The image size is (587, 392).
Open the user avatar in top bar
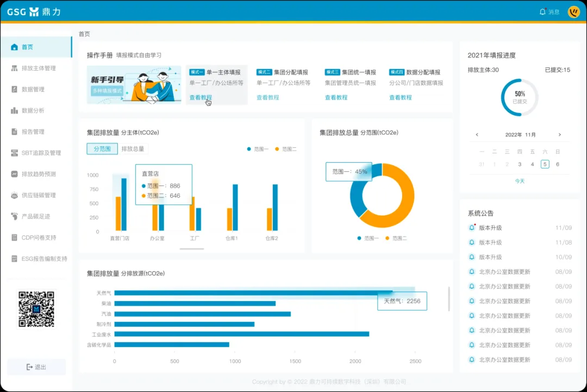(x=573, y=12)
